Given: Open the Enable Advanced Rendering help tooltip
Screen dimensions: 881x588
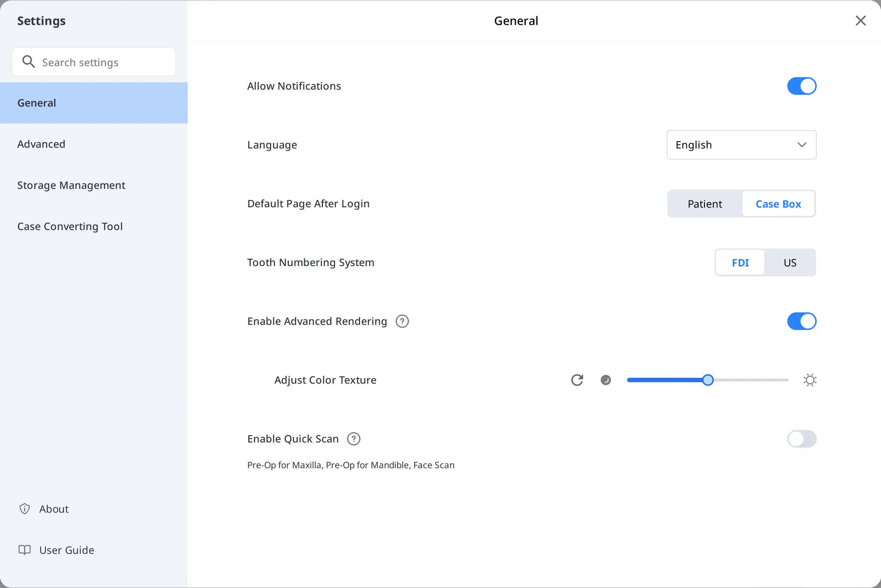Looking at the screenshot, I should [402, 321].
